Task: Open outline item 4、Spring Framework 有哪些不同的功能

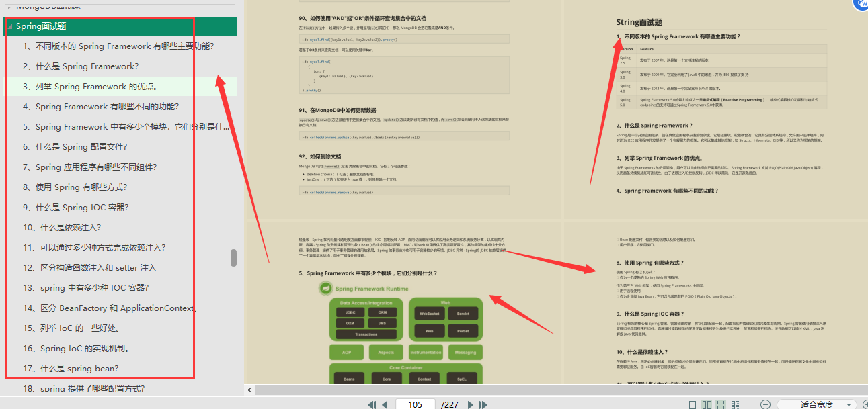Action: click(x=101, y=107)
